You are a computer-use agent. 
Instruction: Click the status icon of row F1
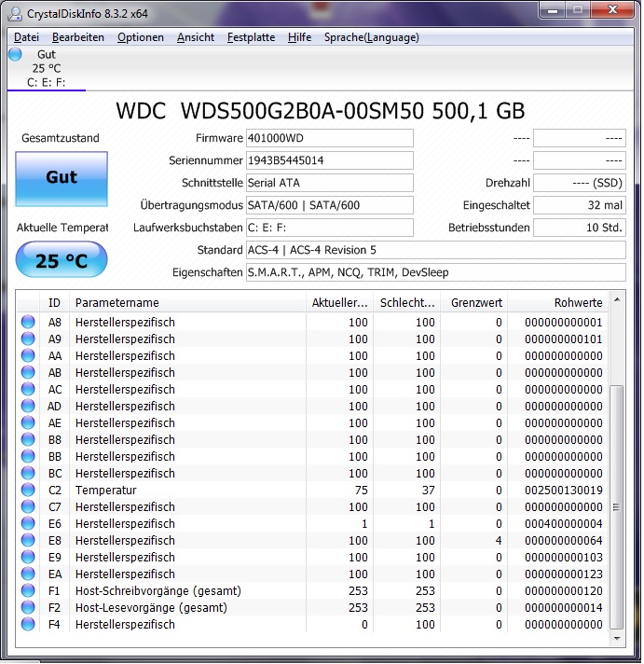pyautogui.click(x=28, y=590)
